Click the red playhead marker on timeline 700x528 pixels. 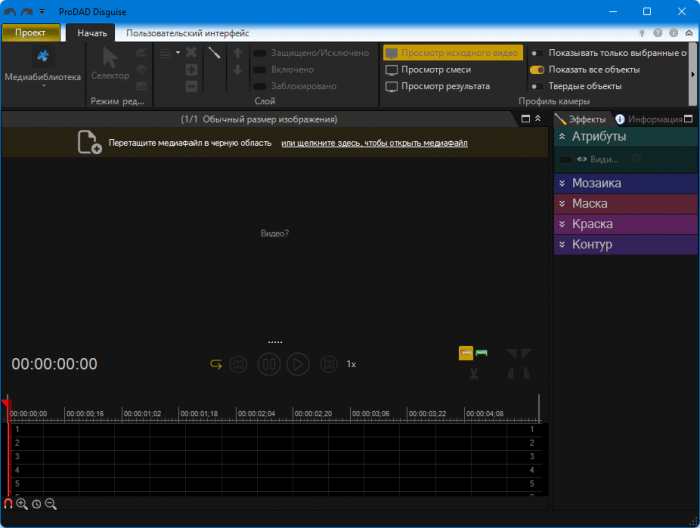point(7,403)
